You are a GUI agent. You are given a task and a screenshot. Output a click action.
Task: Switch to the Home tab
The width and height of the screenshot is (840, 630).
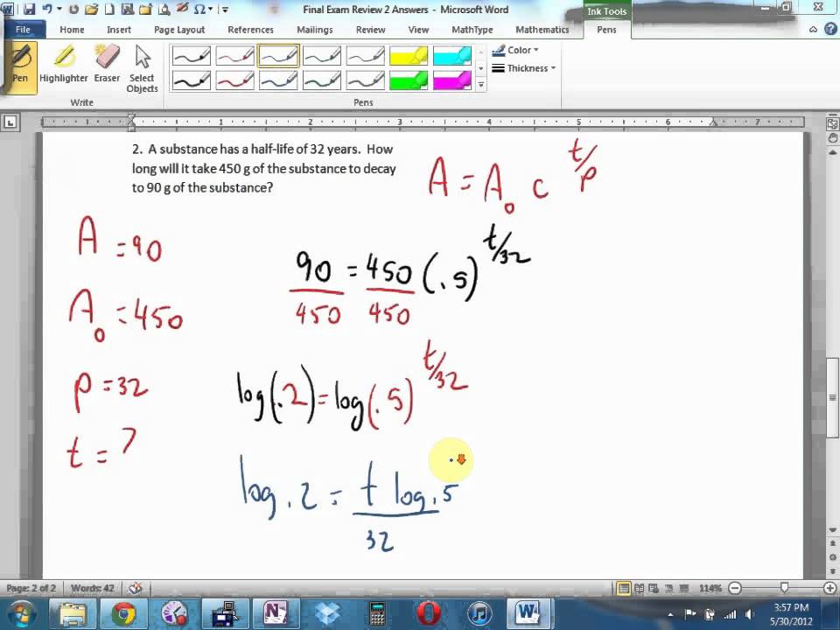point(72,30)
